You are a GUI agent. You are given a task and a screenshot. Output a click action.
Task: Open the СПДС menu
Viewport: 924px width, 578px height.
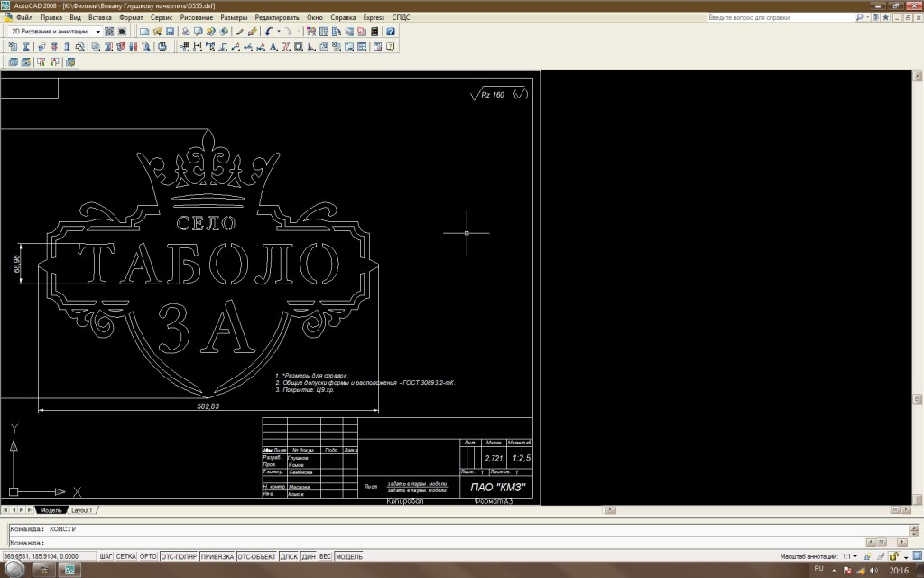point(401,17)
